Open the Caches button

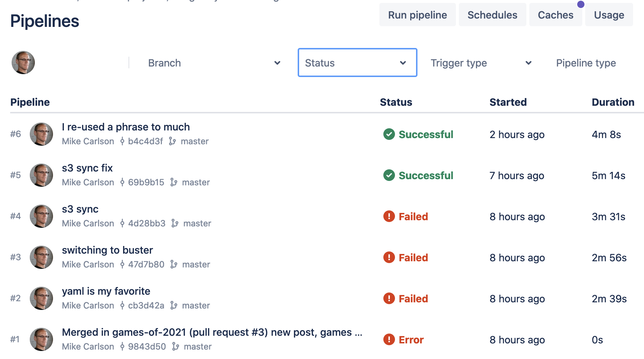pyautogui.click(x=555, y=15)
